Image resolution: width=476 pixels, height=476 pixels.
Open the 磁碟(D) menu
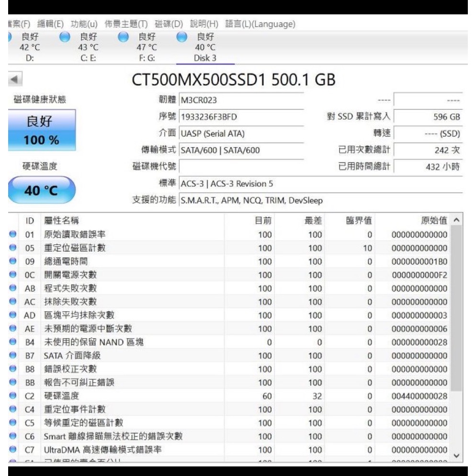(169, 24)
